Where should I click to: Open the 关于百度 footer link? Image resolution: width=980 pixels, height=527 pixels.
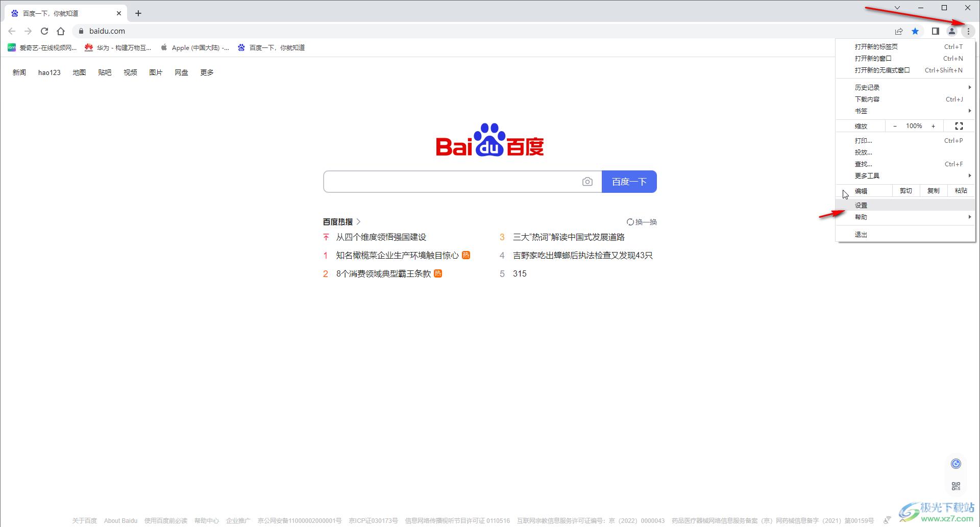pos(84,521)
